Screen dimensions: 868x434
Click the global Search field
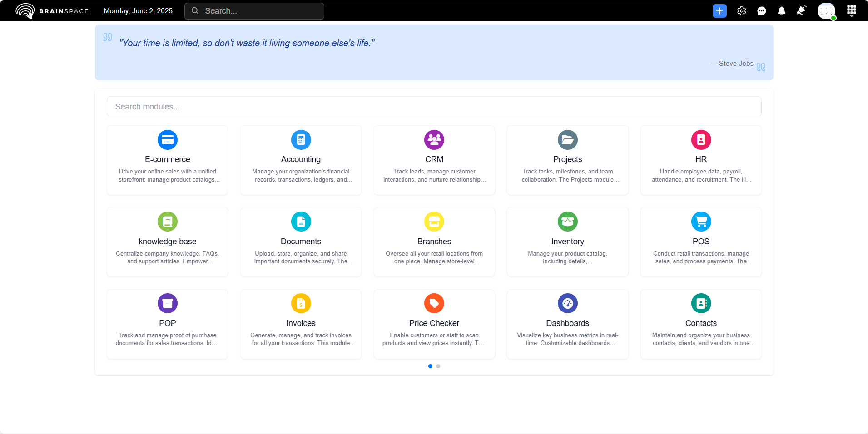coord(254,11)
